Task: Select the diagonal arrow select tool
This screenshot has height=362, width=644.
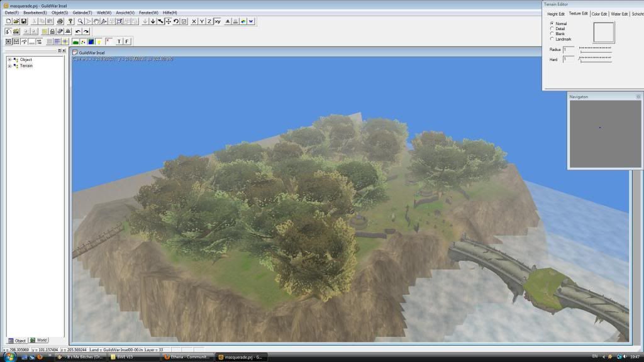Action: click(160, 21)
